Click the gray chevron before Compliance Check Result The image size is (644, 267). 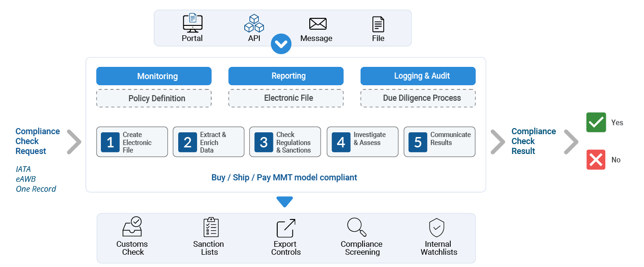tap(498, 142)
